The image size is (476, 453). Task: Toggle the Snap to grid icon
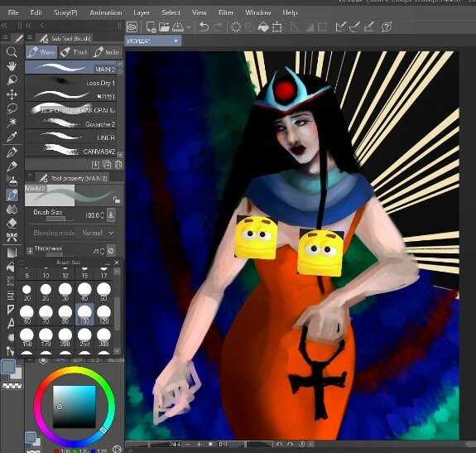368,27
